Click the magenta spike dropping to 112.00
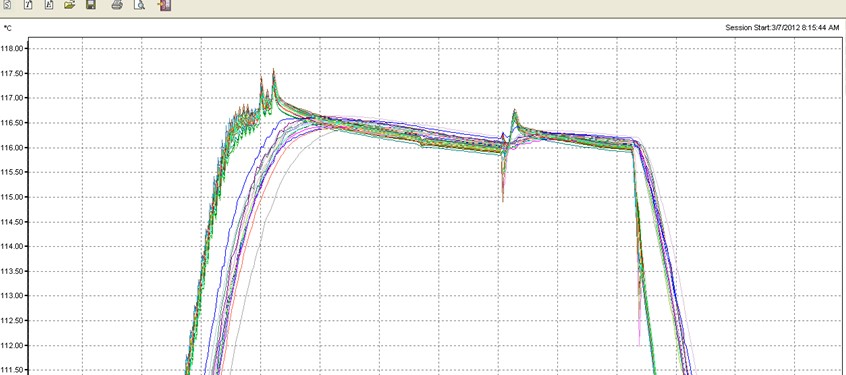The image size is (846, 375). click(x=639, y=344)
